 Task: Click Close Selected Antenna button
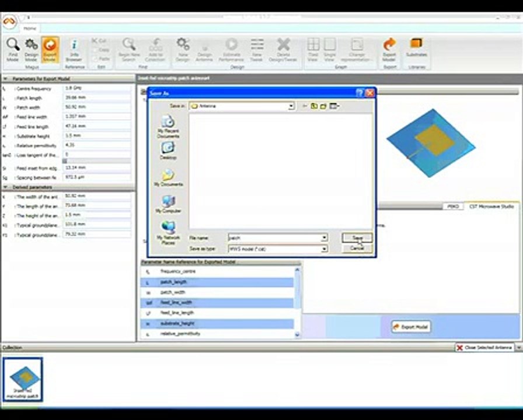click(484, 348)
